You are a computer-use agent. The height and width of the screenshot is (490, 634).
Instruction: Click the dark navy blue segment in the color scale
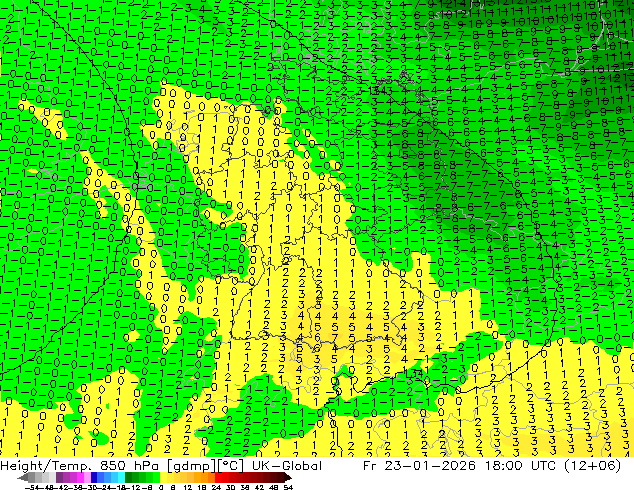point(94,477)
